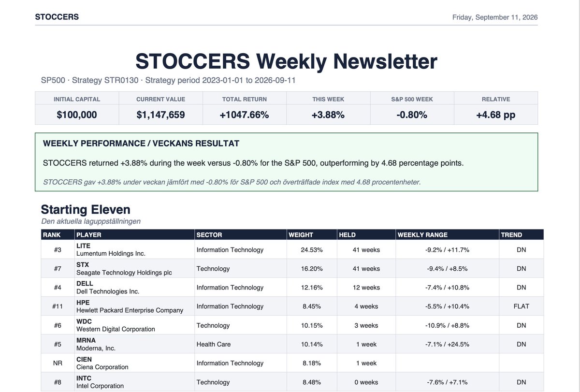
Task: Click the S&P 500 WEEK label
Action: pos(412,99)
